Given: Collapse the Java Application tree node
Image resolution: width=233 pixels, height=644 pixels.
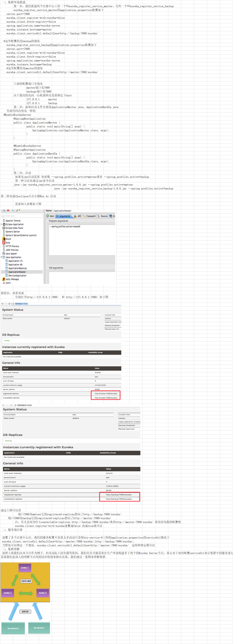Looking at the screenshot, I should click(x=1, y=257).
